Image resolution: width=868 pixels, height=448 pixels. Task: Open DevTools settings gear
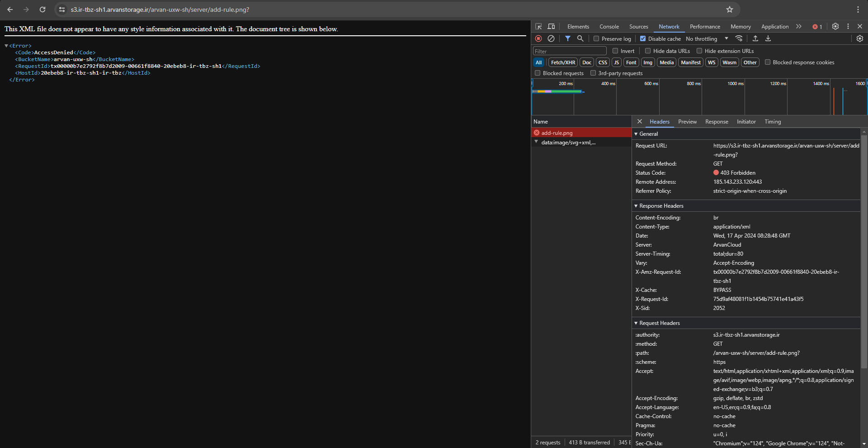coord(835,27)
